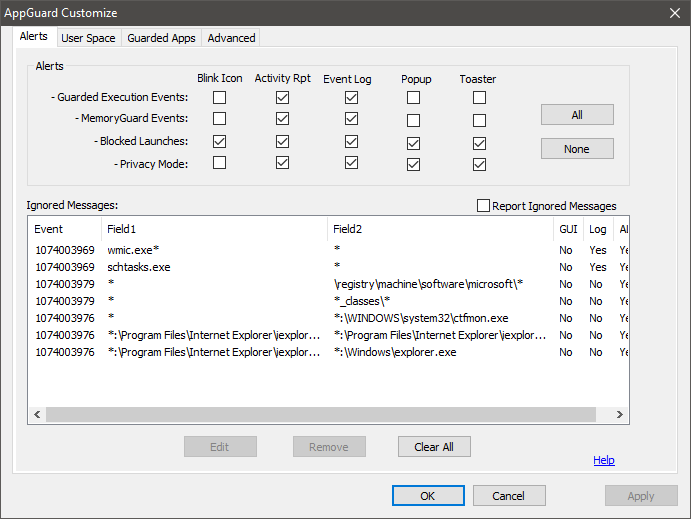
Task: Select the *_classes\* row
Action: [x=329, y=301]
